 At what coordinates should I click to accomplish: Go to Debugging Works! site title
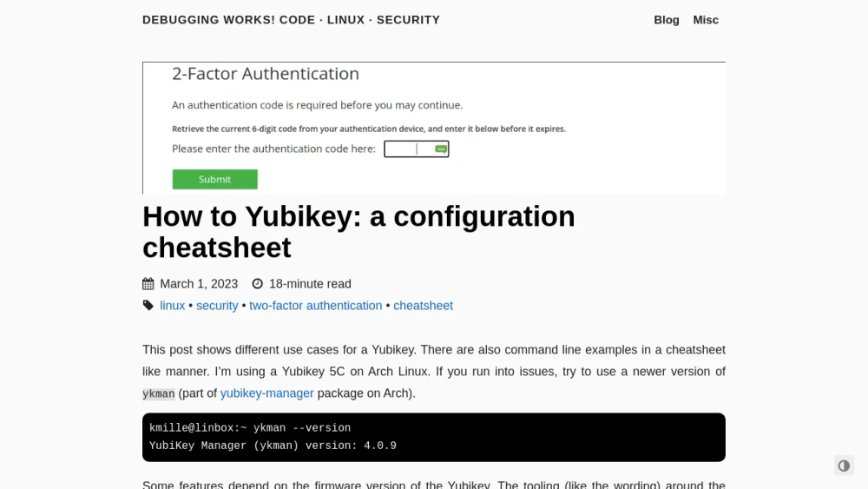[291, 20]
